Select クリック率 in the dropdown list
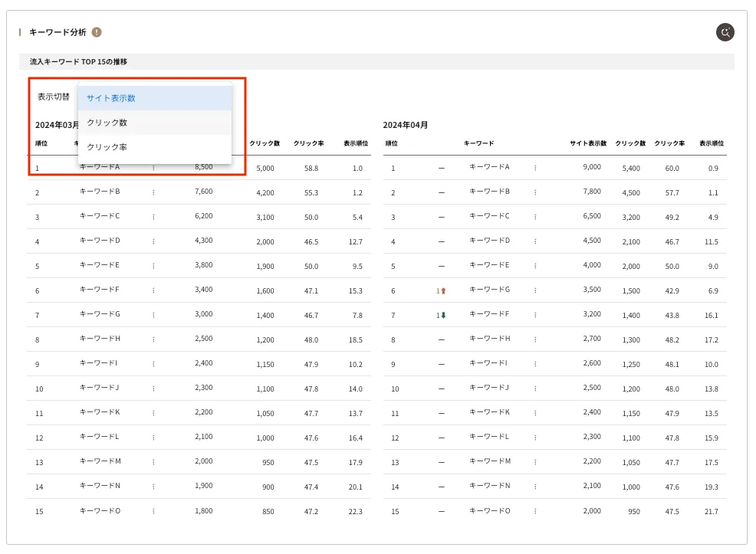 click(155, 147)
